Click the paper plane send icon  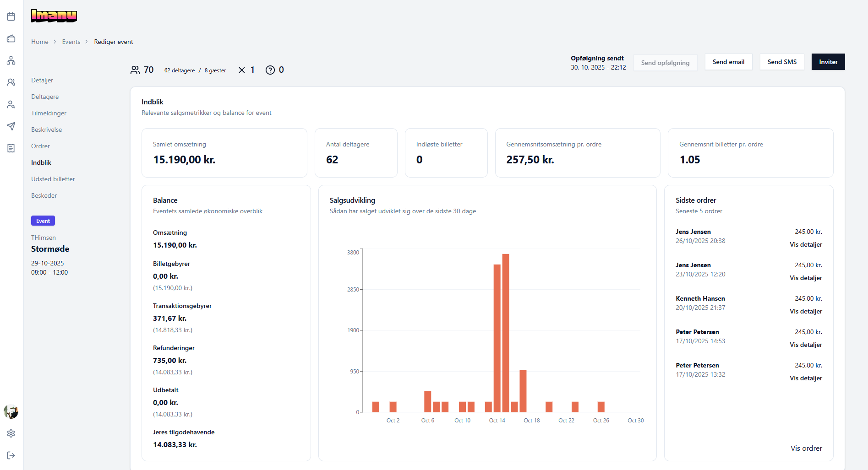[11, 126]
